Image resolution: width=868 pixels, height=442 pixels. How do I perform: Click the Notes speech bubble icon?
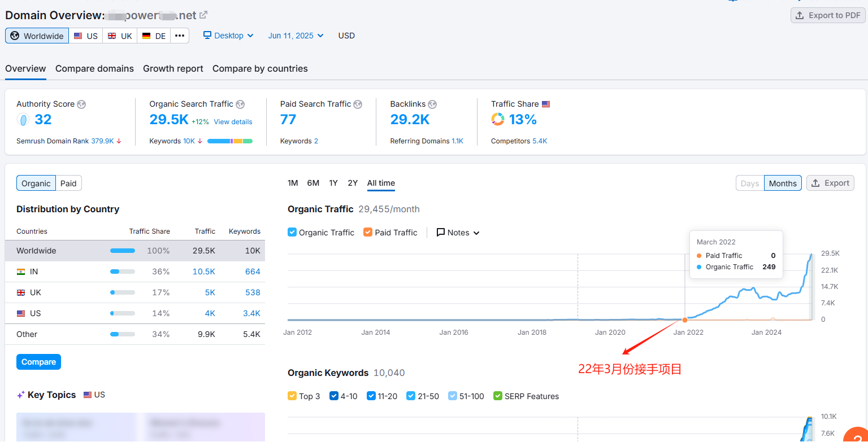pos(441,233)
